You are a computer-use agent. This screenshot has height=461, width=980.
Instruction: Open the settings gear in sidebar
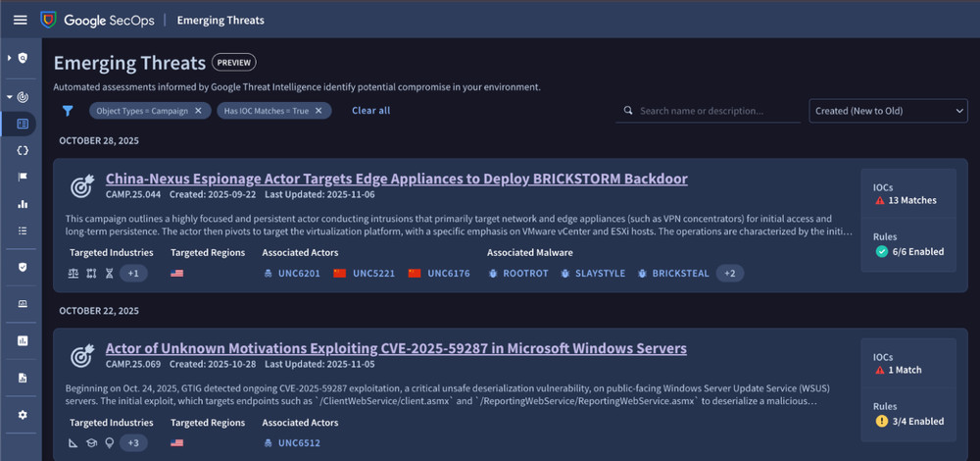tap(22, 415)
